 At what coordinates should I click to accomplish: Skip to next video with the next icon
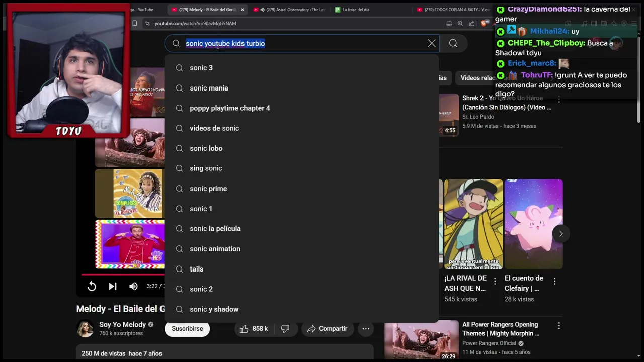click(x=113, y=286)
